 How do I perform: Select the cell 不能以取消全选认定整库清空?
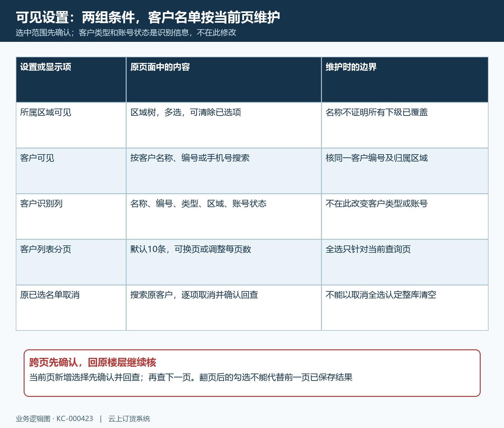[x=405, y=308]
